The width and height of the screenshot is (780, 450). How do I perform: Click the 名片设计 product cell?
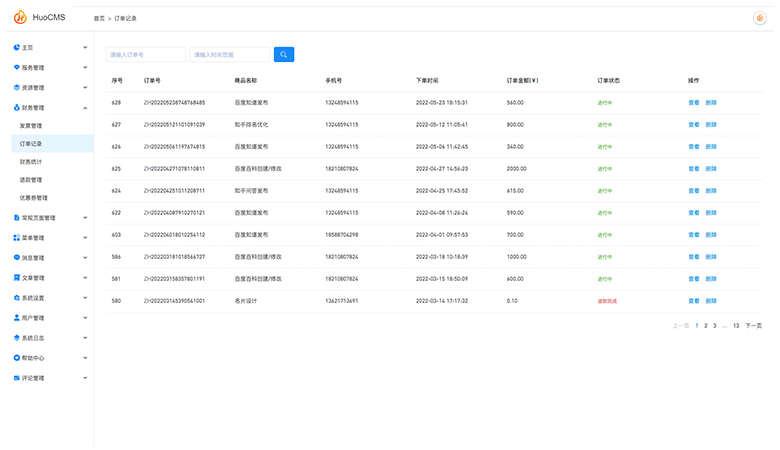[246, 301]
